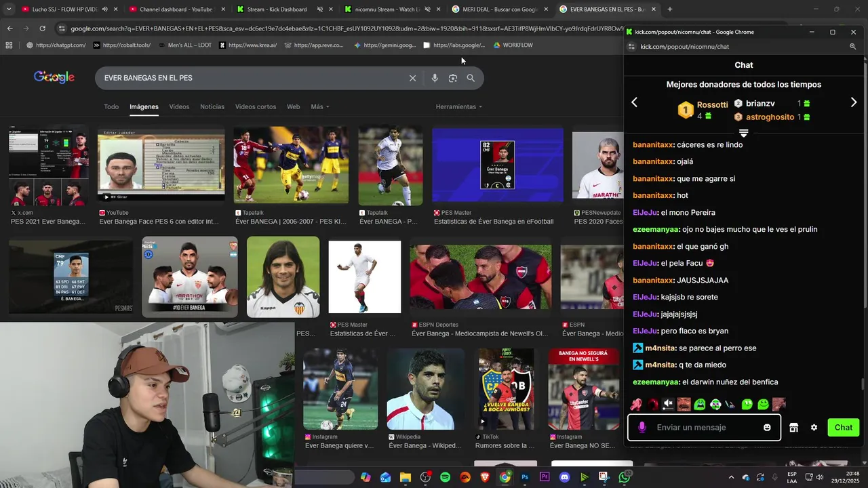Viewport: 868px width, 488px height.
Task: Go to Google homepage via logo
Action: click(54, 77)
